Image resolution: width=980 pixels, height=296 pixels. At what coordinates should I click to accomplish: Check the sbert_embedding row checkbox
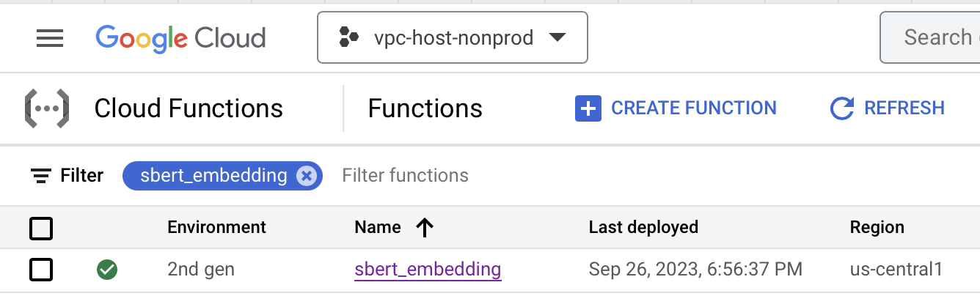click(x=41, y=270)
